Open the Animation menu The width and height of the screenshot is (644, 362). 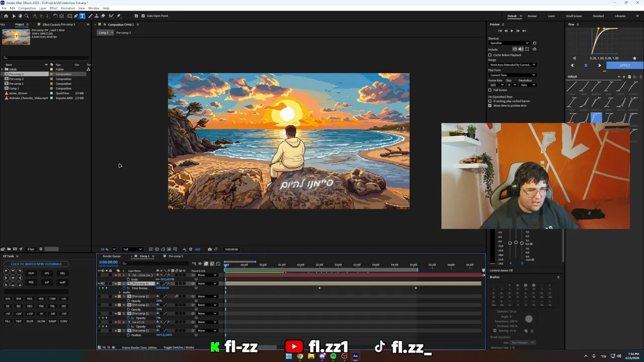[68, 8]
